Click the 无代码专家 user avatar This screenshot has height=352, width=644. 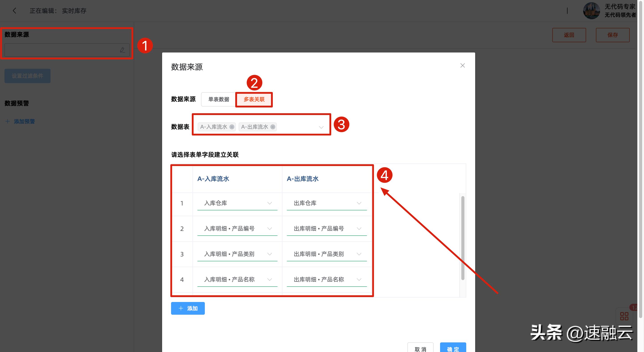point(591,10)
